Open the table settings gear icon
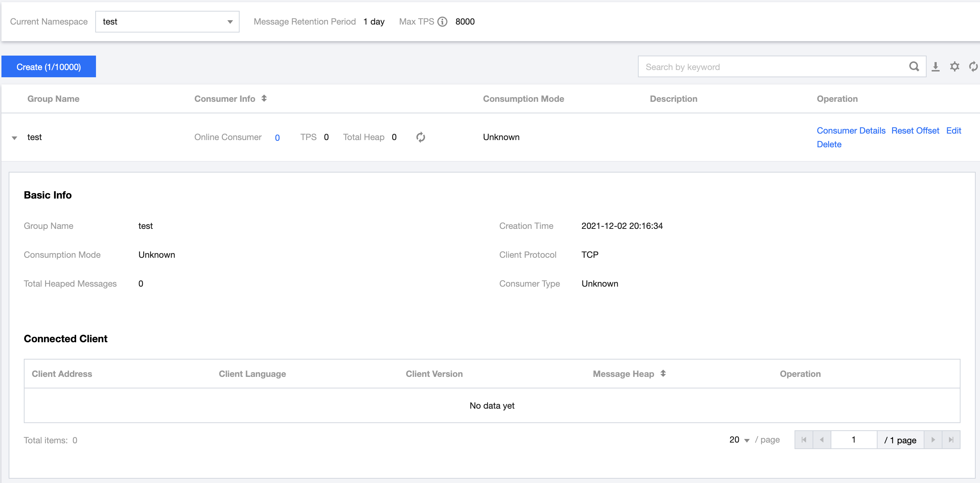 [954, 67]
